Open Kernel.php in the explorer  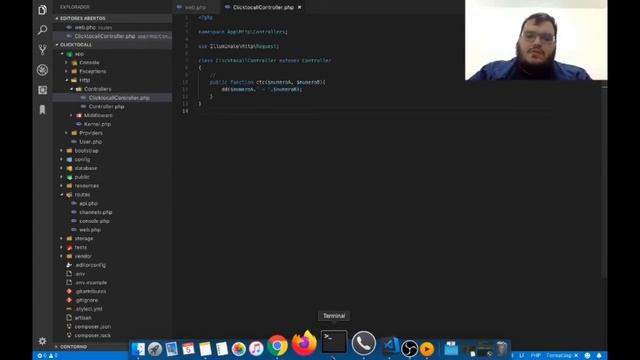click(97, 124)
